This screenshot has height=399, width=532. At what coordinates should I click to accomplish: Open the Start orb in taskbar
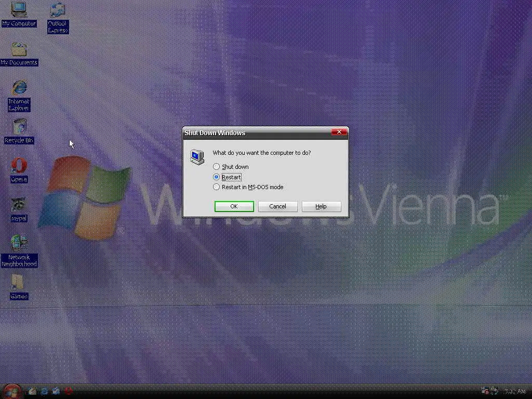click(x=12, y=391)
